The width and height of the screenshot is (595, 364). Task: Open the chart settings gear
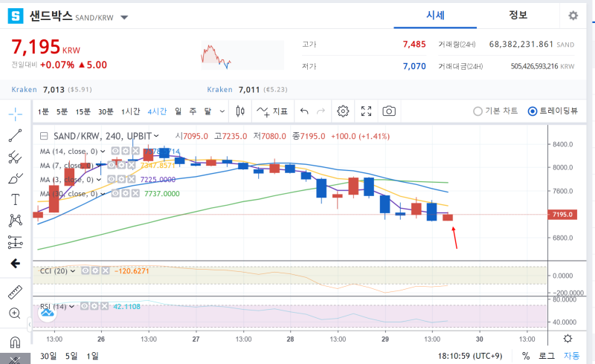tap(343, 111)
